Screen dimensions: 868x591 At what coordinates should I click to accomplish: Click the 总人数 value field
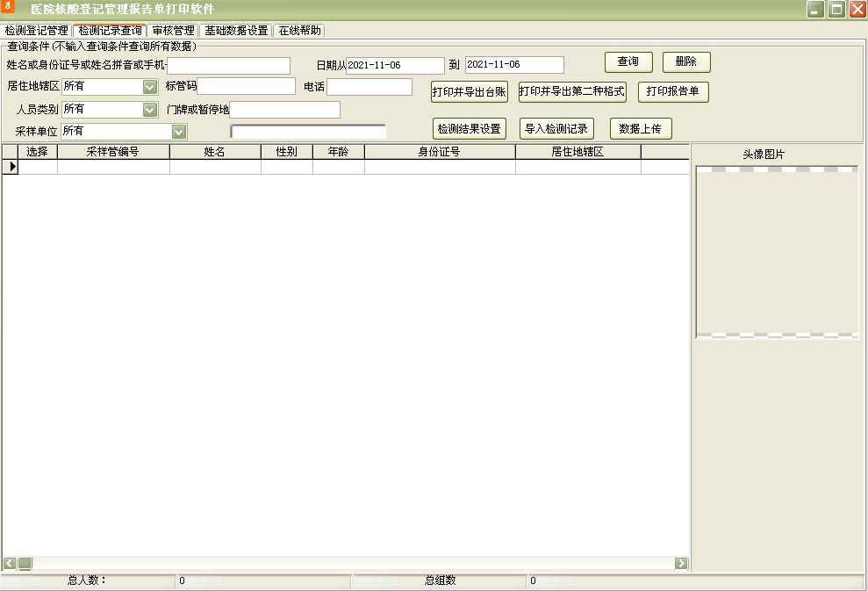tap(263, 580)
